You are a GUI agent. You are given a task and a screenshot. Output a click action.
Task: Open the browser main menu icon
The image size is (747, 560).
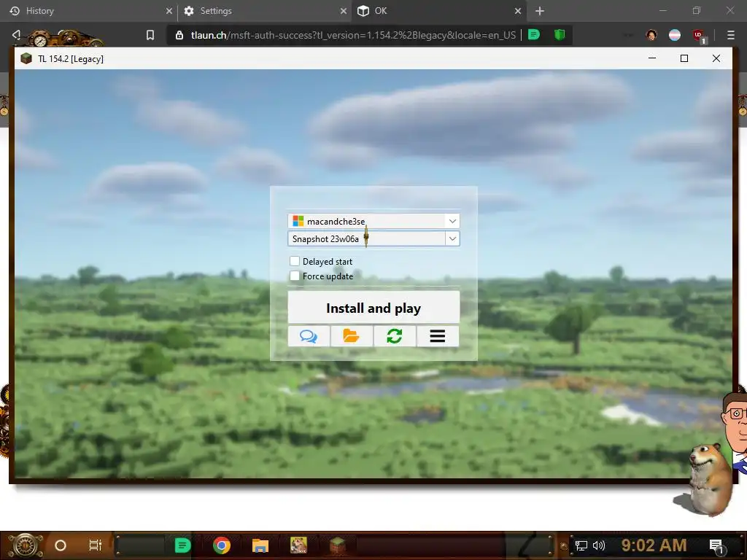[731, 35]
